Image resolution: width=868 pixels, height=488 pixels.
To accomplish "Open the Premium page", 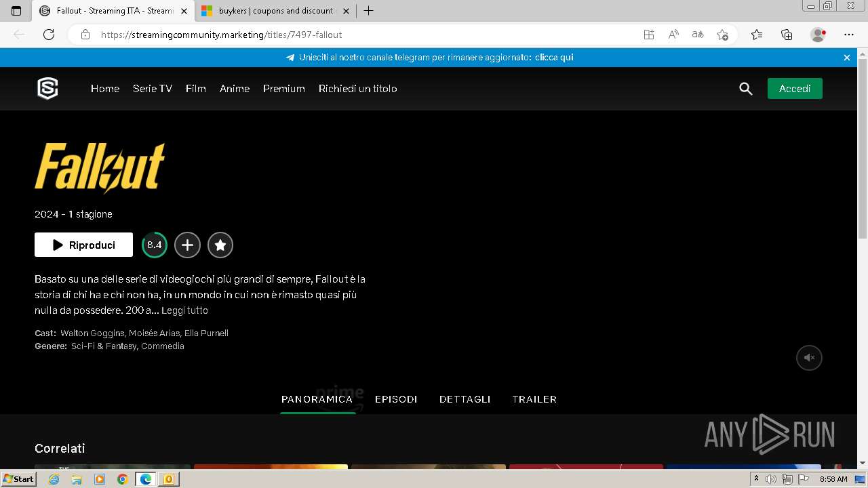I will [x=284, y=89].
